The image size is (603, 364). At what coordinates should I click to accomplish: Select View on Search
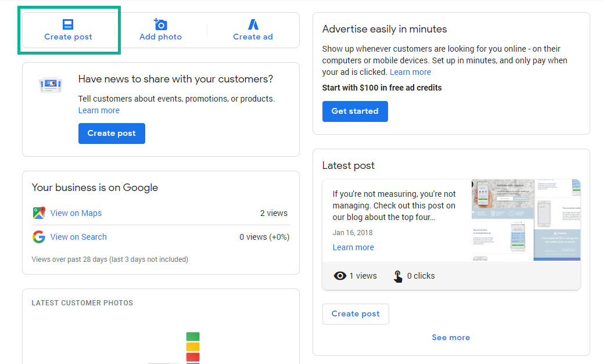tap(78, 236)
